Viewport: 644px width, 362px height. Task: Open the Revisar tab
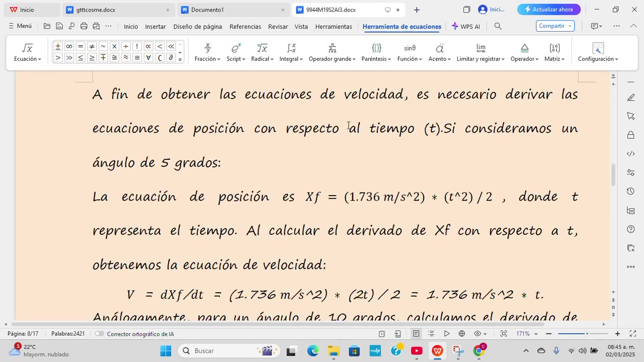278,27
